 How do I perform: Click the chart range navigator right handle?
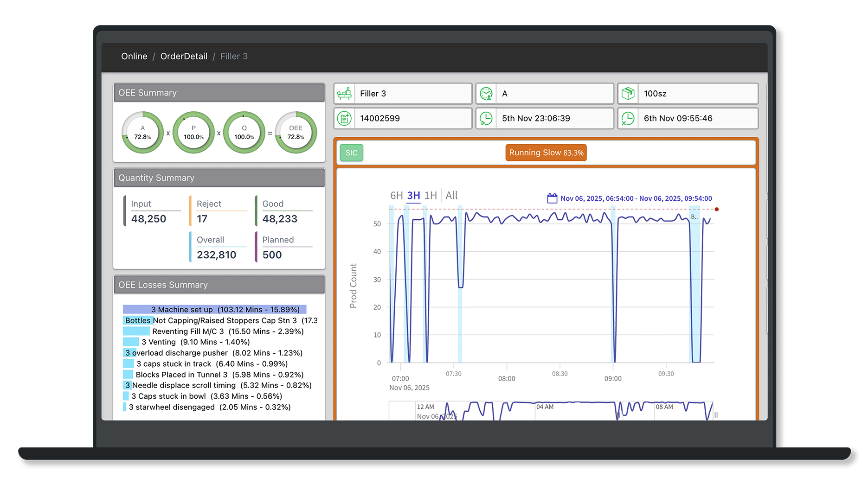[x=716, y=415]
